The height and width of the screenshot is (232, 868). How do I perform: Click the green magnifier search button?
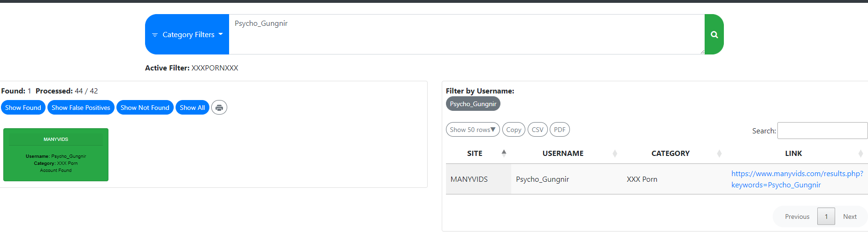click(714, 34)
